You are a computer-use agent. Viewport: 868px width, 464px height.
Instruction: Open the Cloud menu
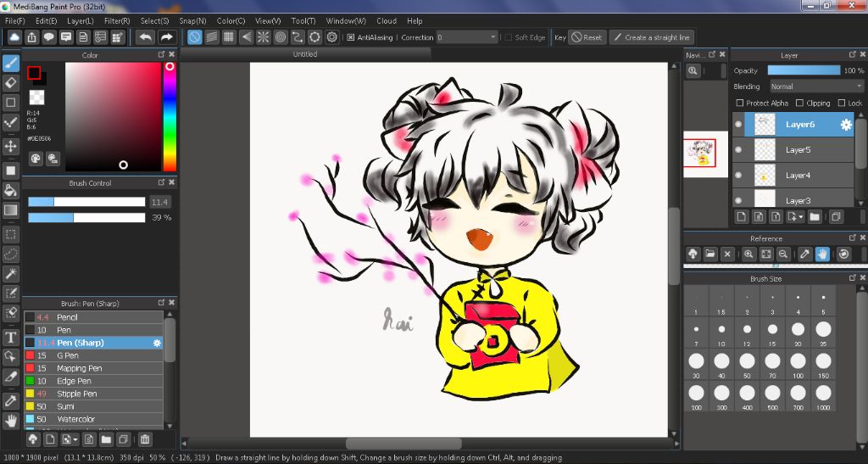[387, 21]
